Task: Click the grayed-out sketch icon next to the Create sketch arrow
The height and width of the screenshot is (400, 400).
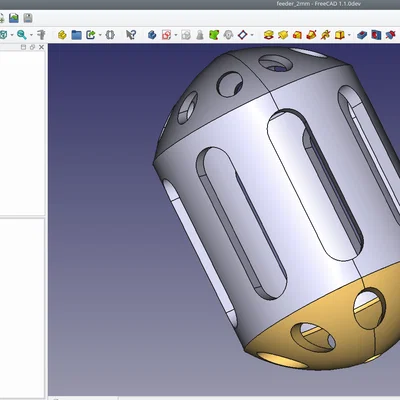Action: coord(186,35)
